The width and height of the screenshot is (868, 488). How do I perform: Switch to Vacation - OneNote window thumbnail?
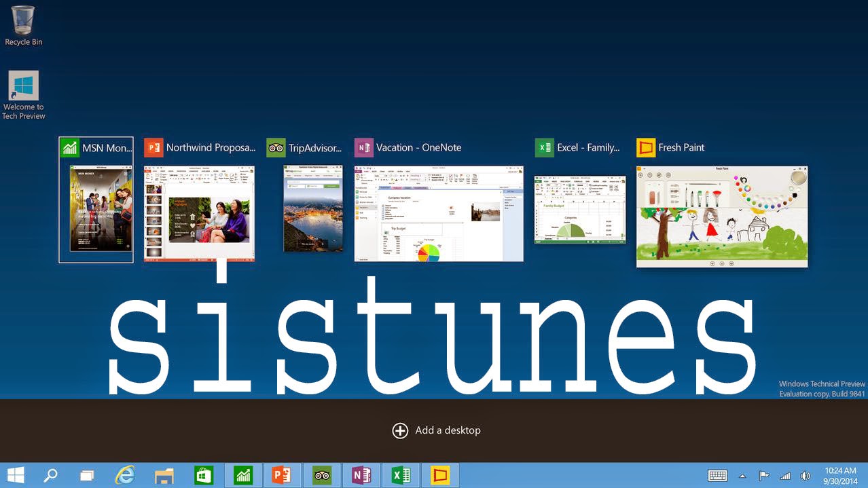439,213
